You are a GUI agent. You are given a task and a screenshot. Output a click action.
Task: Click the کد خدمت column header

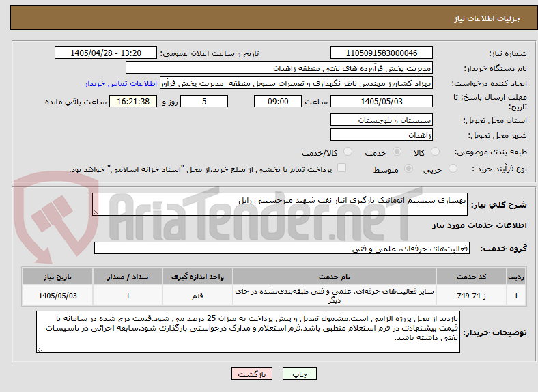pyautogui.click(x=472, y=277)
